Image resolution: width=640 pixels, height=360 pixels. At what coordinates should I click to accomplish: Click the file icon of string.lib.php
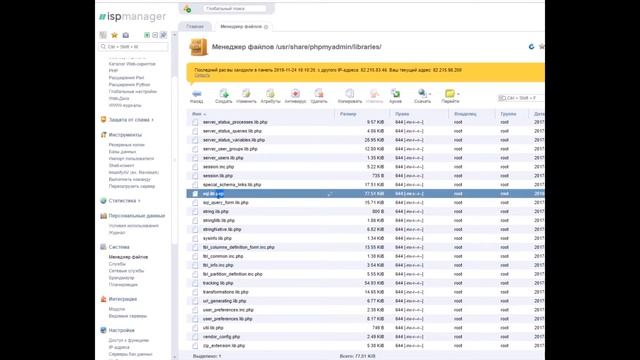(x=196, y=211)
